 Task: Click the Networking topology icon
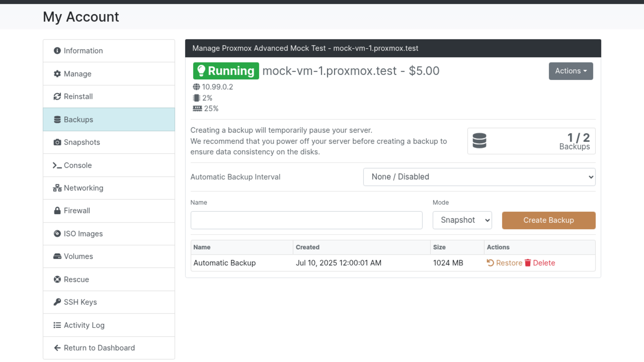pos(57,188)
